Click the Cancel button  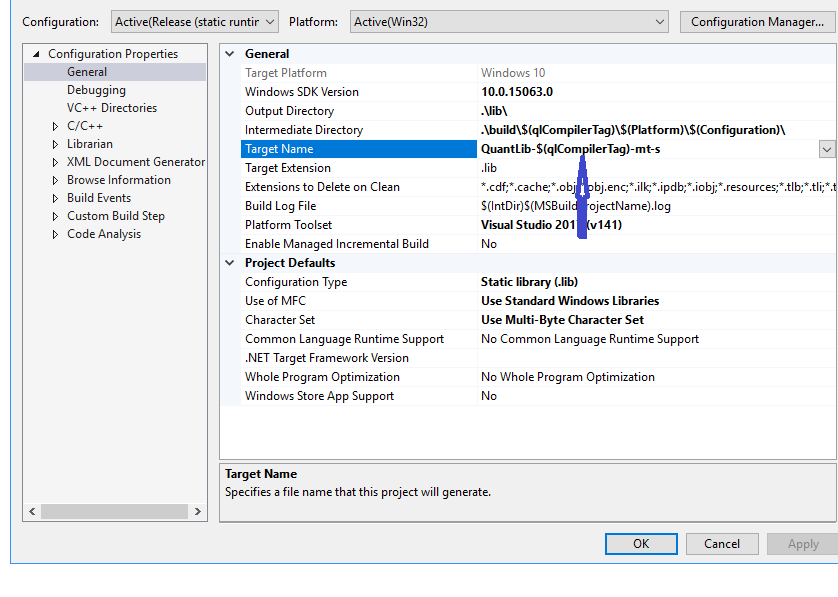point(722,544)
